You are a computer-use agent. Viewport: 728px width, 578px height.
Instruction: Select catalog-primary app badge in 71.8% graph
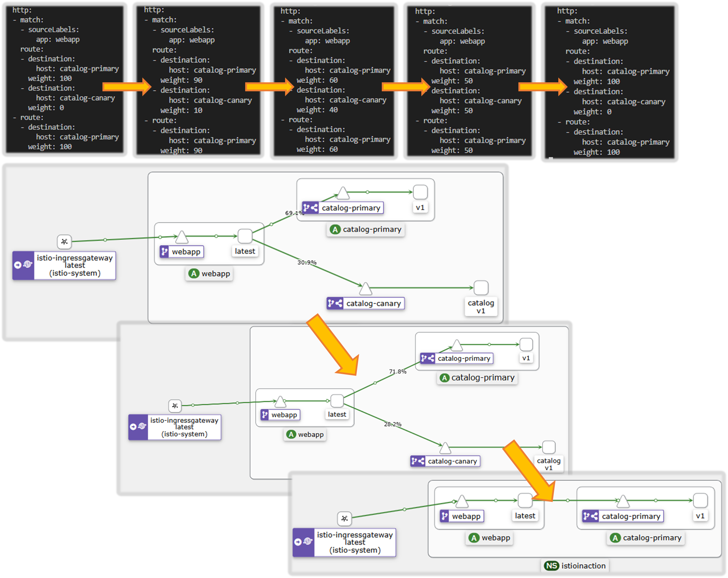(477, 378)
